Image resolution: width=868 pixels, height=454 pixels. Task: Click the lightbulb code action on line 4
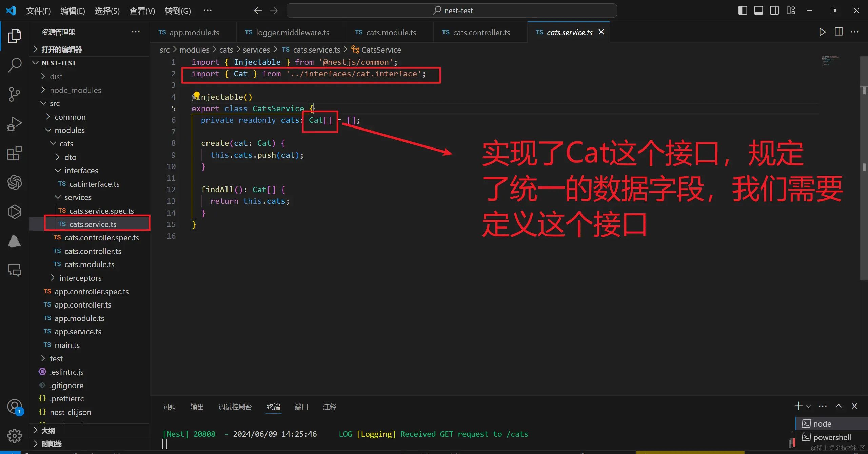[x=197, y=95]
